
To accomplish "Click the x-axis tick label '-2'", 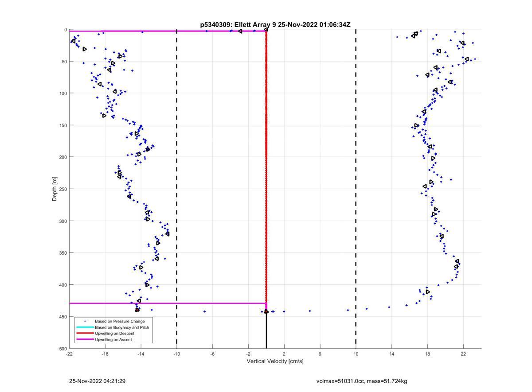I will (248, 354).
